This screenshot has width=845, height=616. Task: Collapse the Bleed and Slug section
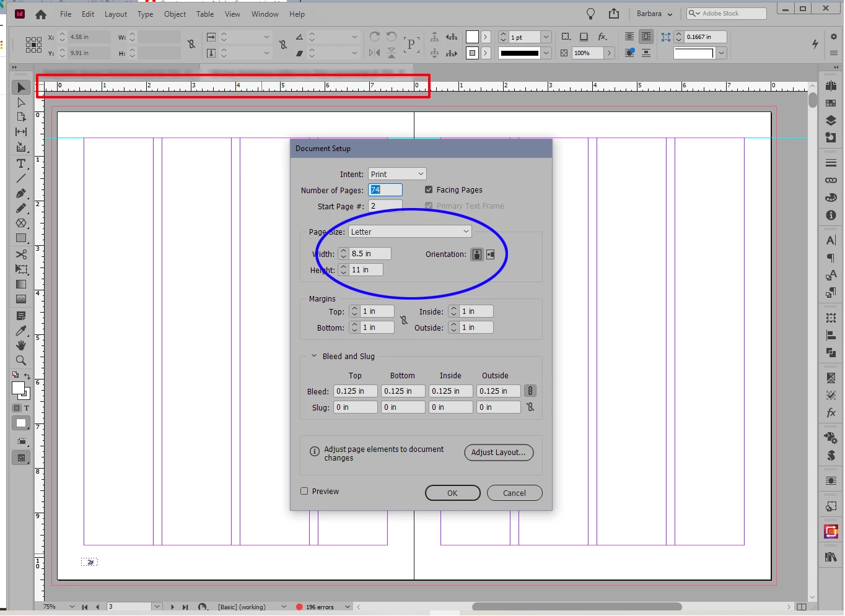[314, 356]
